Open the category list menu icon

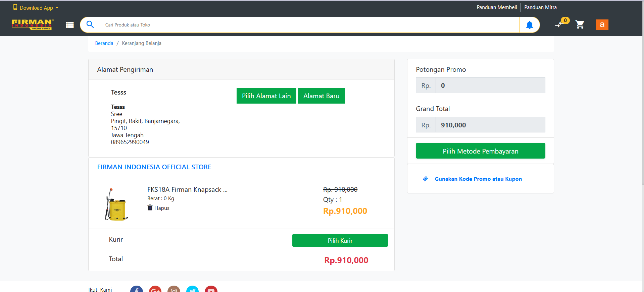point(70,25)
